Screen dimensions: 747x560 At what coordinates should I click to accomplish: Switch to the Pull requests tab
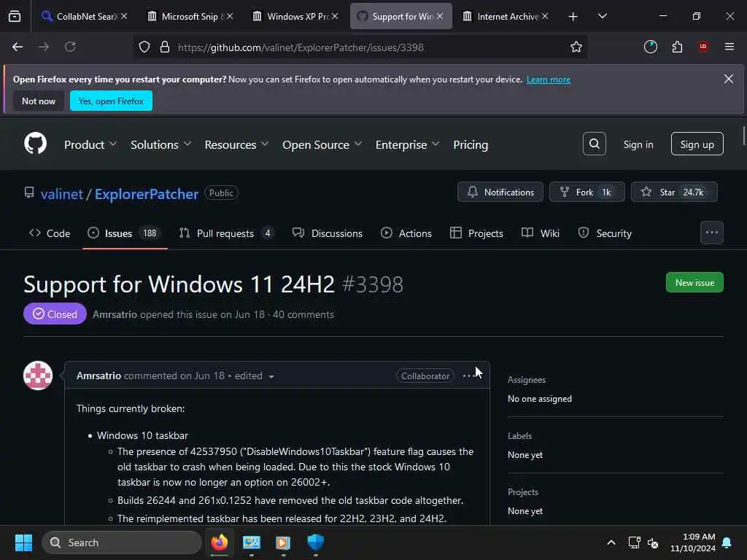click(x=226, y=233)
